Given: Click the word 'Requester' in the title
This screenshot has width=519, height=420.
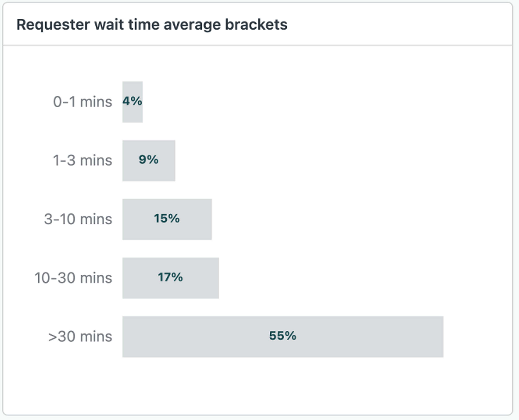Looking at the screenshot, I should pos(53,25).
